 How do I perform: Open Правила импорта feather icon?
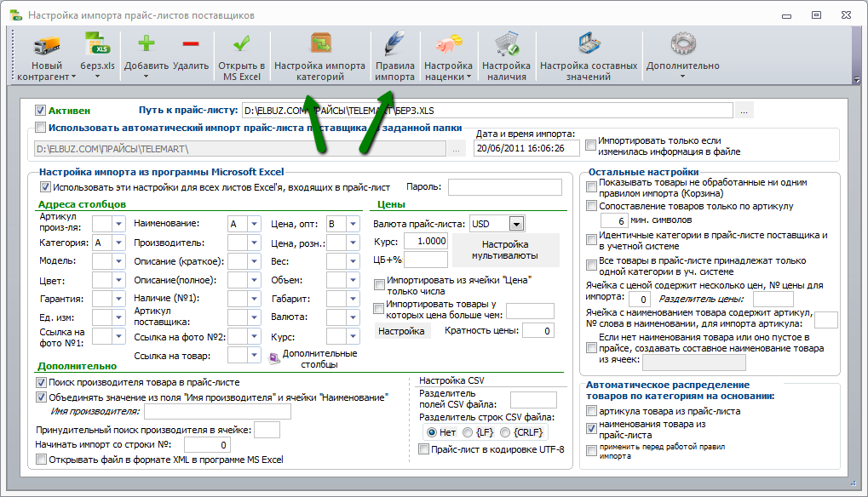394,43
